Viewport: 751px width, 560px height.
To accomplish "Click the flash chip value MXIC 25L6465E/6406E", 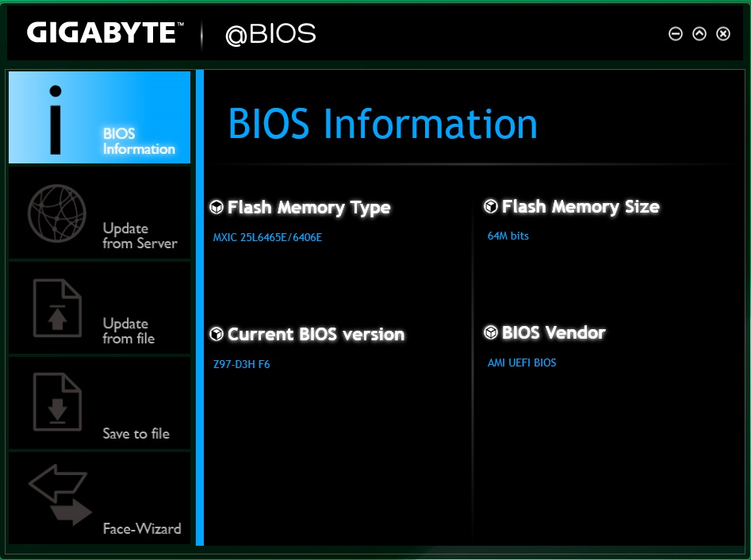I will tap(267, 237).
